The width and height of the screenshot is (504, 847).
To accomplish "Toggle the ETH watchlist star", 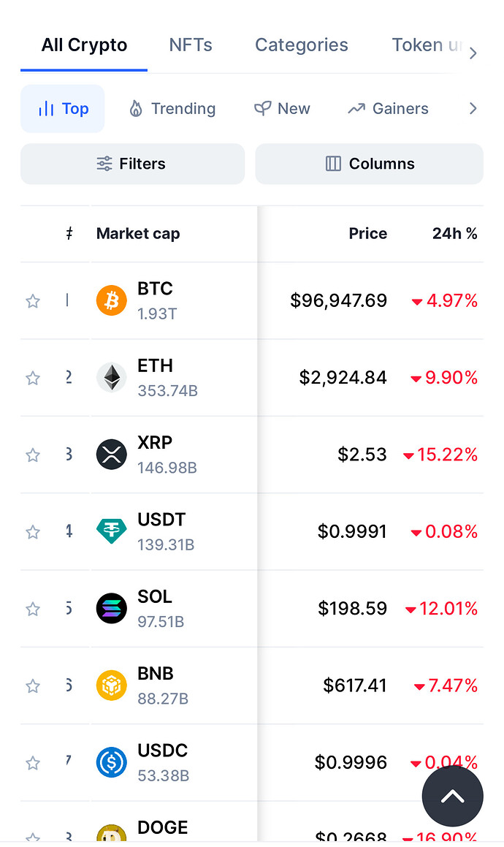I will [x=33, y=378].
